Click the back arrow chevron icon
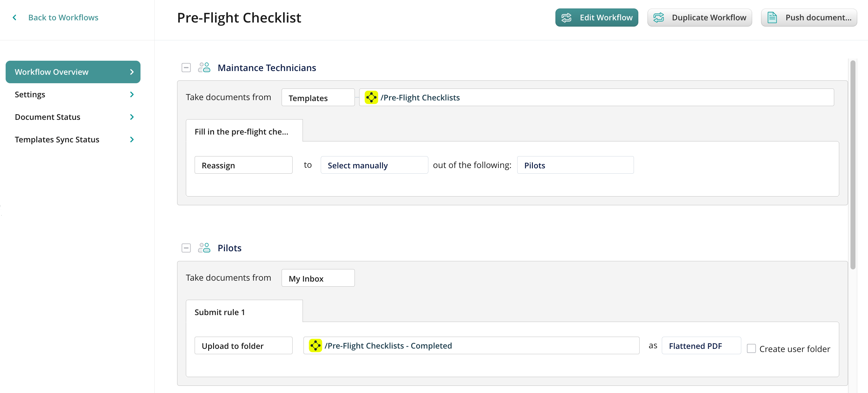 14,18
